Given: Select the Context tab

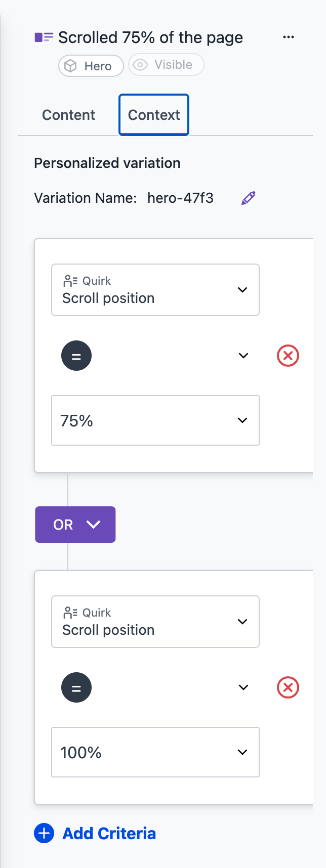Looking at the screenshot, I should (x=154, y=115).
